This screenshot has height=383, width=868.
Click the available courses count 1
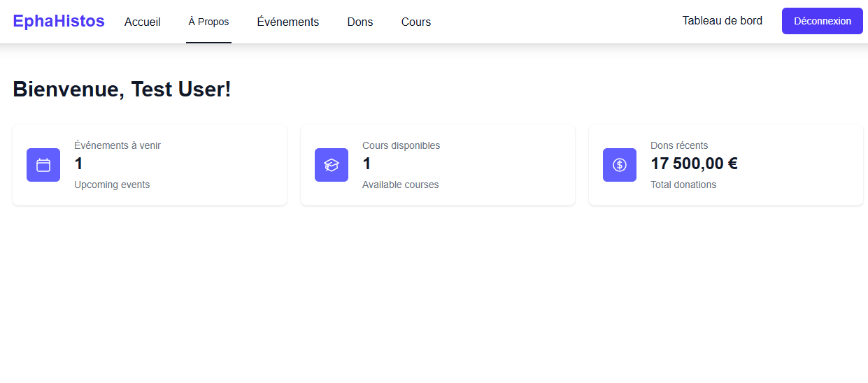(367, 164)
